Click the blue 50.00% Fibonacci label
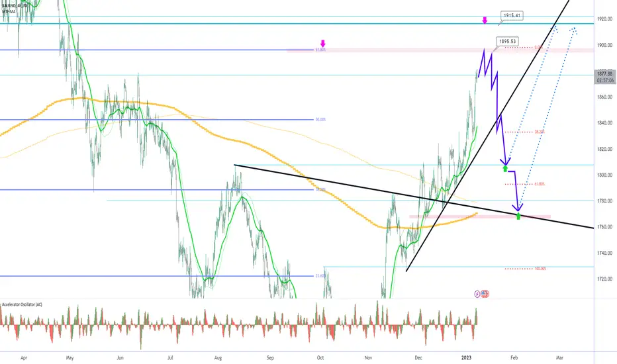Screen dimensions: 617x364 pos(320,119)
